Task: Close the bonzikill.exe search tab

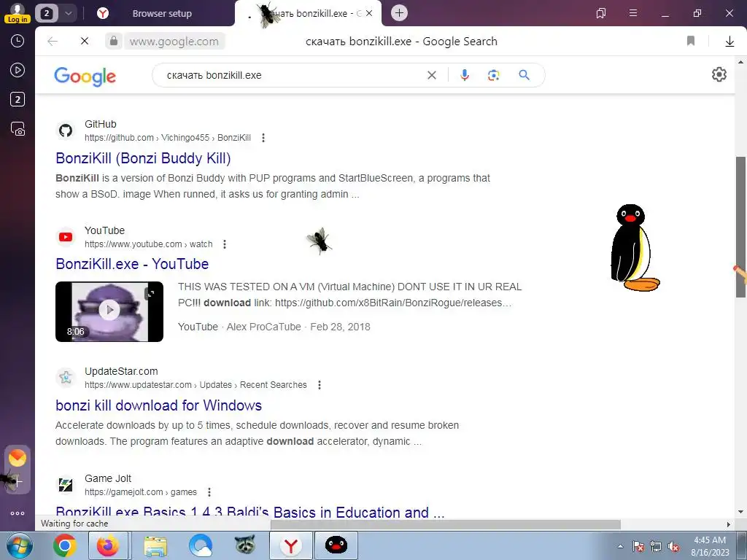Action: point(368,13)
